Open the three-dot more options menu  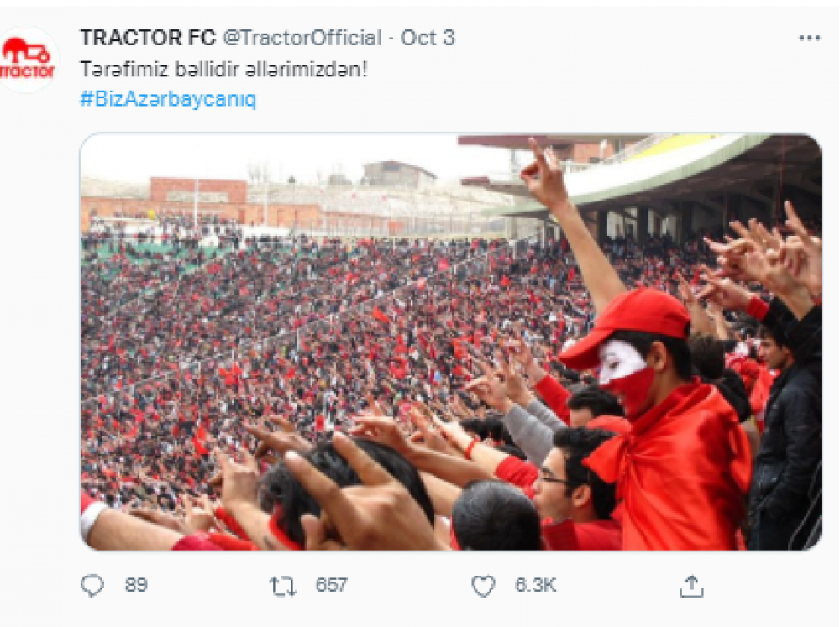click(x=809, y=38)
